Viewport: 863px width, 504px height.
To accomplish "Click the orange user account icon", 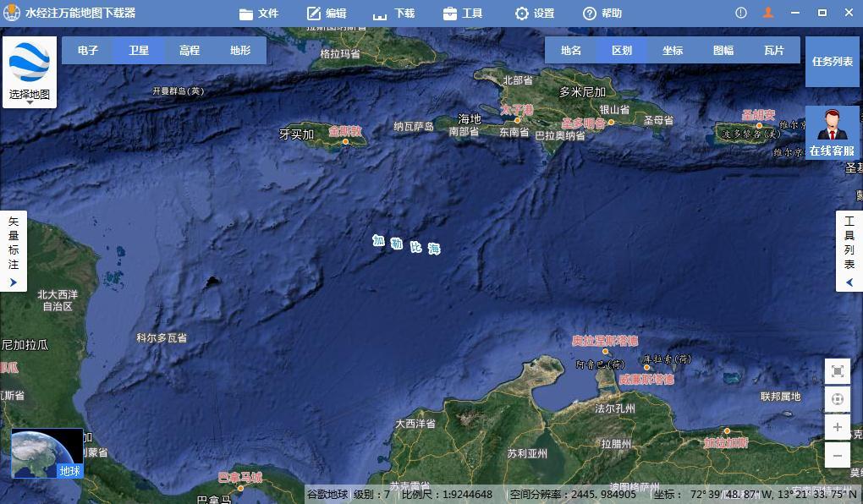I will 768,13.
